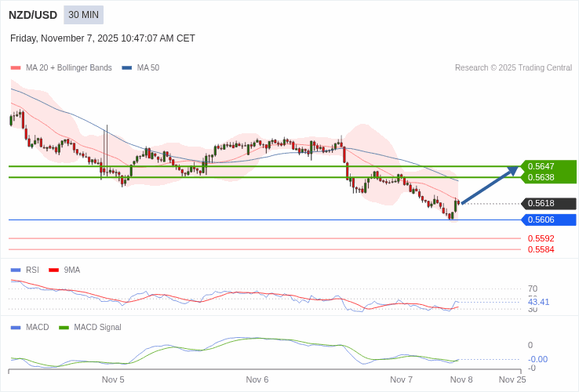This screenshot has height=392, width=579.
Task: Click the NZD/USD symbol title
Action: point(33,15)
